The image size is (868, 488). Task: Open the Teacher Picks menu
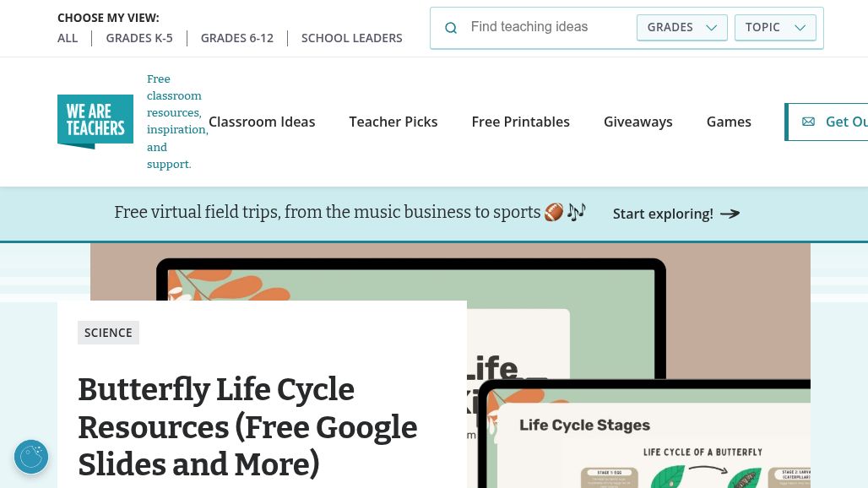(393, 122)
